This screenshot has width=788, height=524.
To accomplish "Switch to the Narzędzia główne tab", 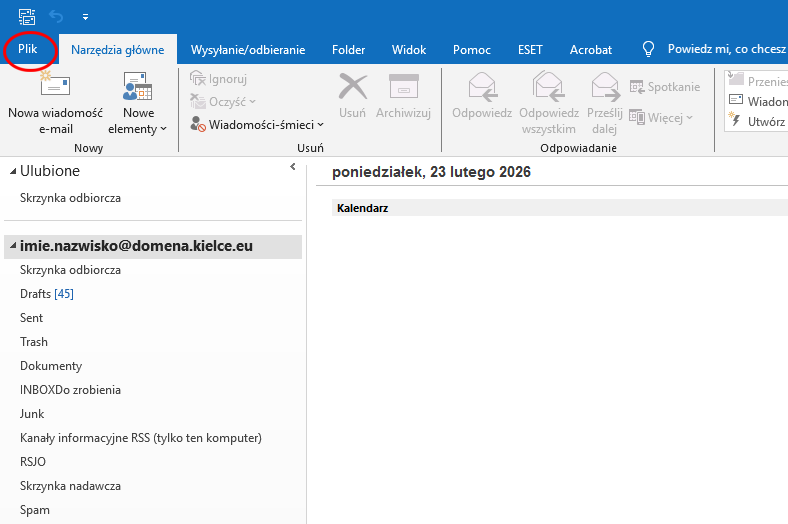I will pos(118,50).
